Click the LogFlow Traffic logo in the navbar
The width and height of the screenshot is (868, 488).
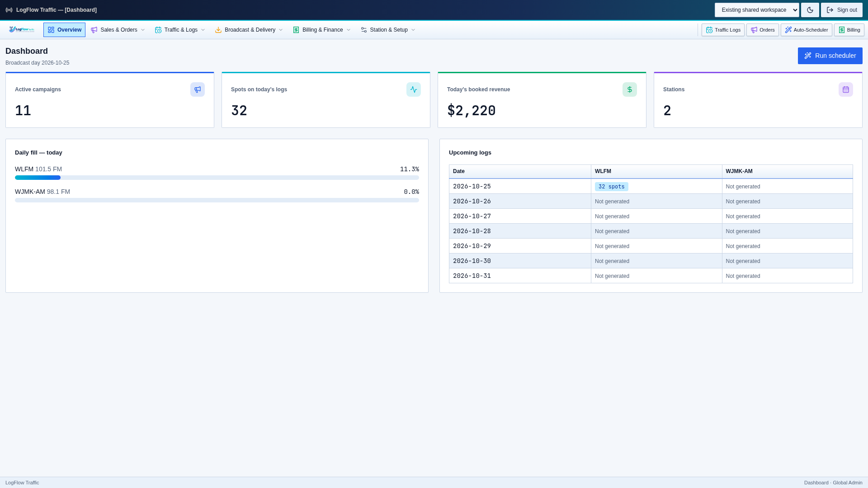coord(22,29)
